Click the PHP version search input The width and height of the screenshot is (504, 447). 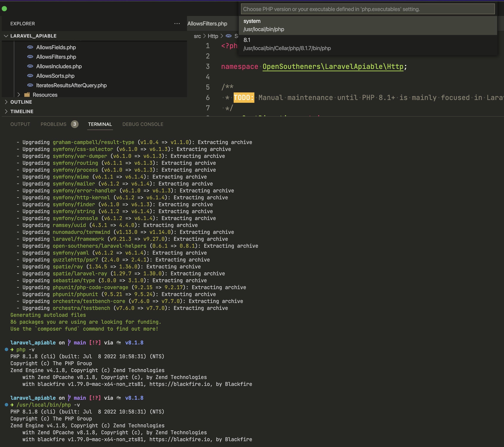[x=367, y=9]
